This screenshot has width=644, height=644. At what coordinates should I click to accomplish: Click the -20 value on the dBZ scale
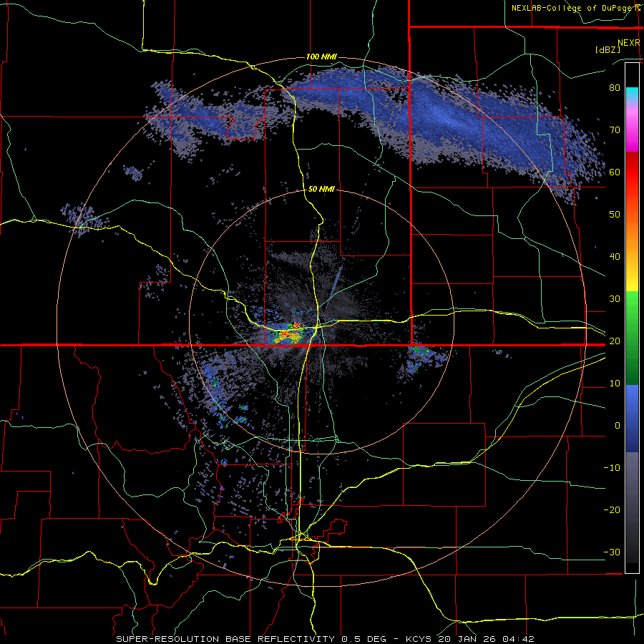coord(612,509)
